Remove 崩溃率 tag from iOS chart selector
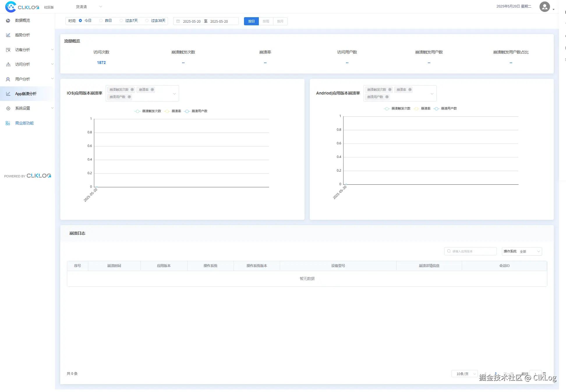 [x=152, y=90]
